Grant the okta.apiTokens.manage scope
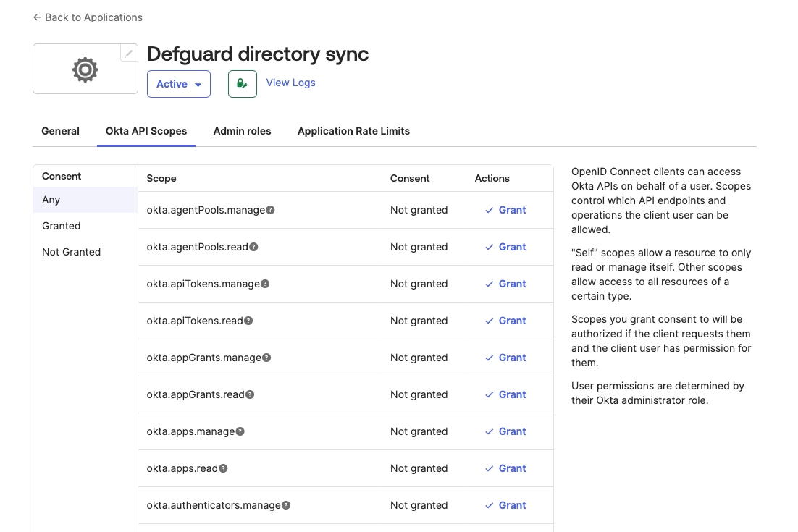Screen dimensions: 798x532 [x=506, y=284]
